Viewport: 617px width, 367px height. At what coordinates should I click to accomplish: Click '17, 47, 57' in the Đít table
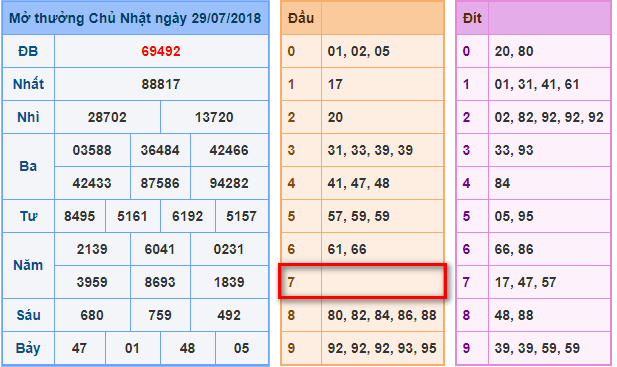(x=525, y=282)
